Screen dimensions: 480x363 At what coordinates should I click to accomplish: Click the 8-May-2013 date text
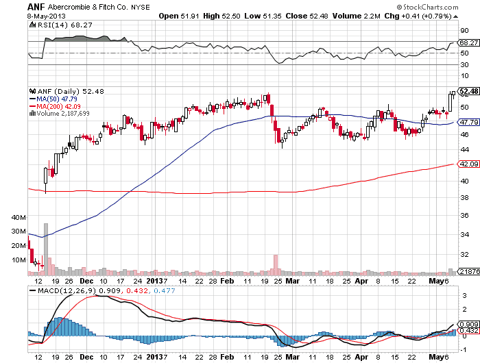[x=46, y=16]
